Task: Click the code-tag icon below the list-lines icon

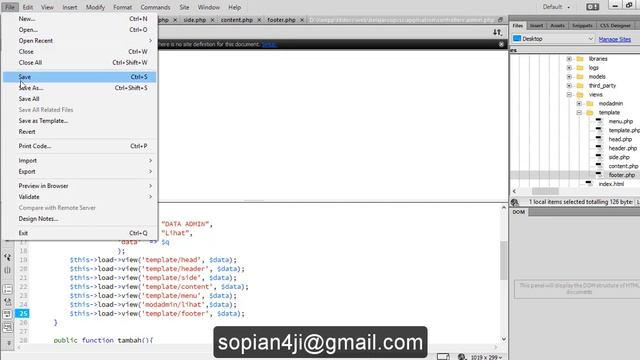Action: [7, 302]
